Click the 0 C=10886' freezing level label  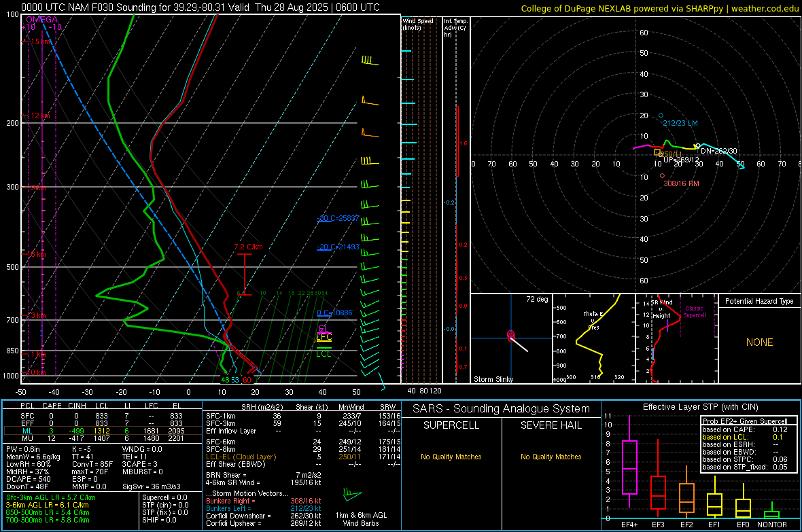point(335,313)
